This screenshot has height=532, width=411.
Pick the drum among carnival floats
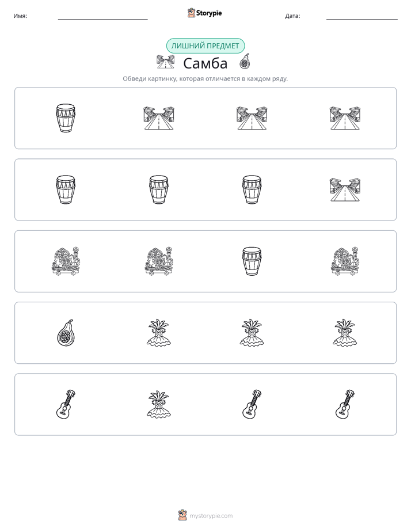pos(252,261)
